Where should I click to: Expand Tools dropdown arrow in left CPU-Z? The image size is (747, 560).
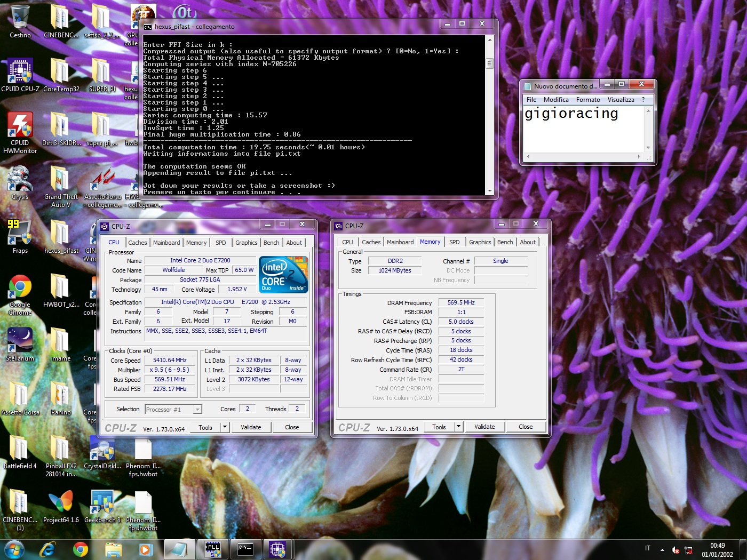[x=225, y=427]
